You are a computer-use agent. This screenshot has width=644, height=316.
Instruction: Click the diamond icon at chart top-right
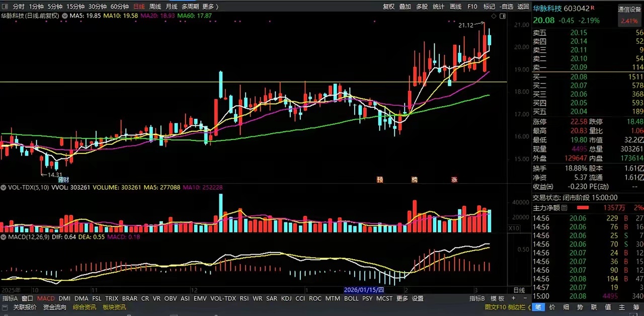(494, 17)
